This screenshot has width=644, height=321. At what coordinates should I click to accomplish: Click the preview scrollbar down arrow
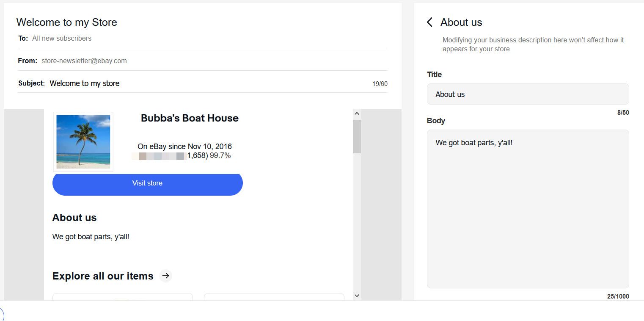coord(357,296)
